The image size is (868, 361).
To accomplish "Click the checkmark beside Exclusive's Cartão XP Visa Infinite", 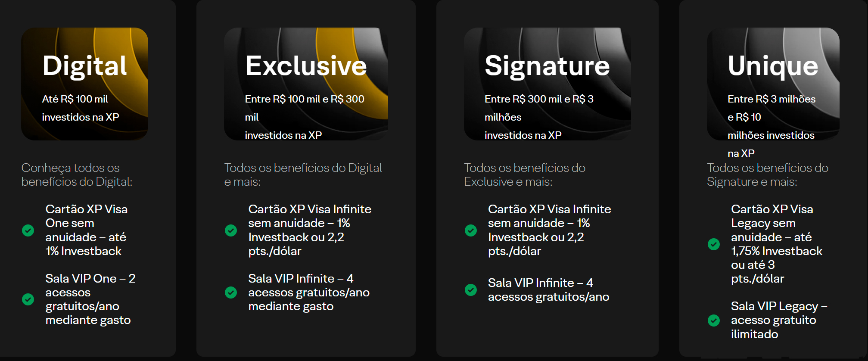I will click(x=231, y=230).
